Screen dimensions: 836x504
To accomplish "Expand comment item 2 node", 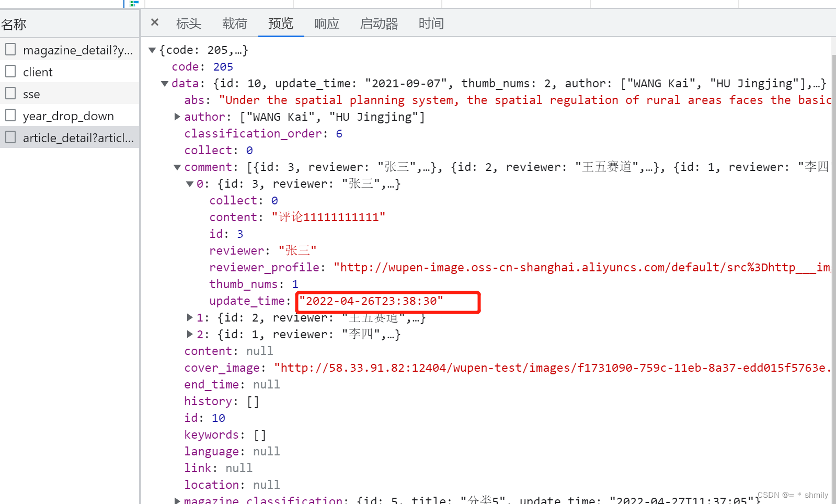I will tap(190, 334).
